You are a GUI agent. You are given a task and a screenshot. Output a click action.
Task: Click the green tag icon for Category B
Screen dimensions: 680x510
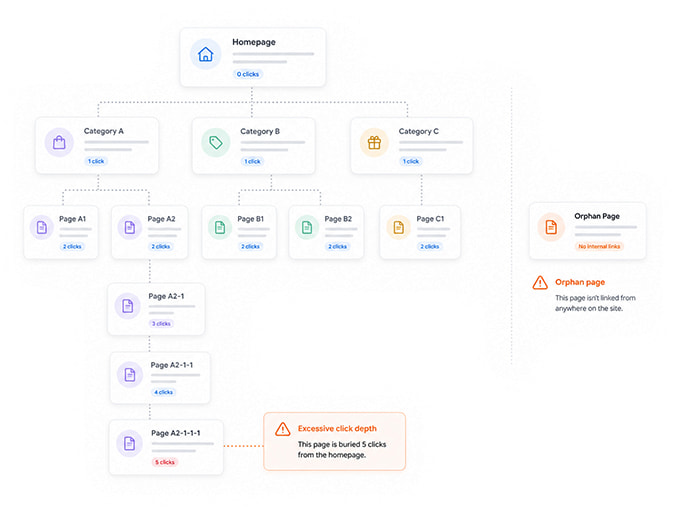tap(216, 142)
